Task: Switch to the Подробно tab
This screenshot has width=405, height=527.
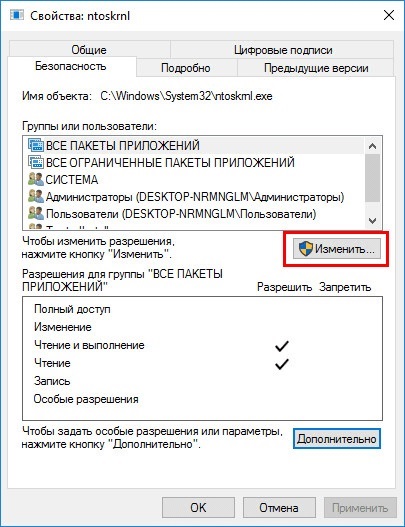Action: (x=186, y=68)
